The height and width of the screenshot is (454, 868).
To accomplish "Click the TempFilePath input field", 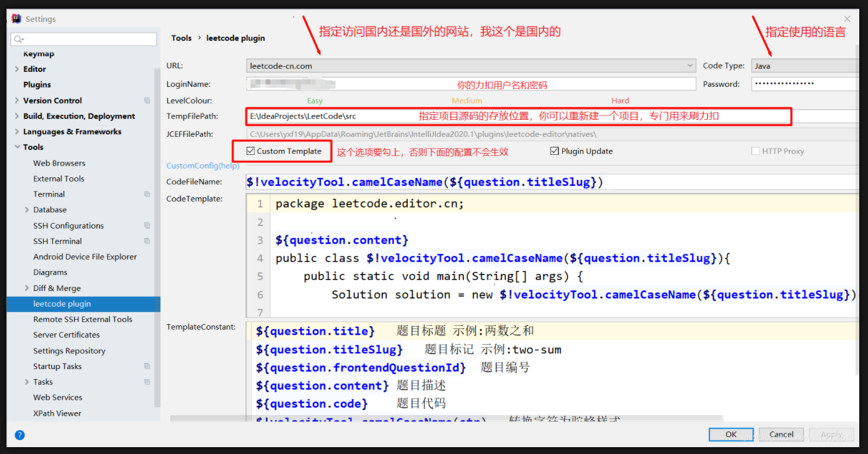I will coord(553,116).
